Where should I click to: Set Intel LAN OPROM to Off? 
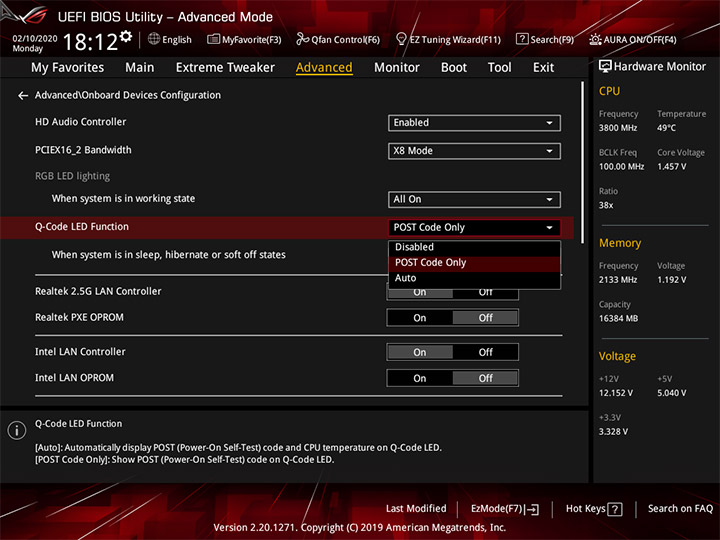tap(485, 378)
